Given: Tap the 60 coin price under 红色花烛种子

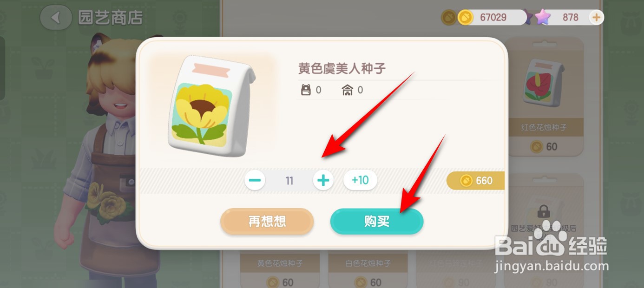Looking at the screenshot, I should point(544,147).
